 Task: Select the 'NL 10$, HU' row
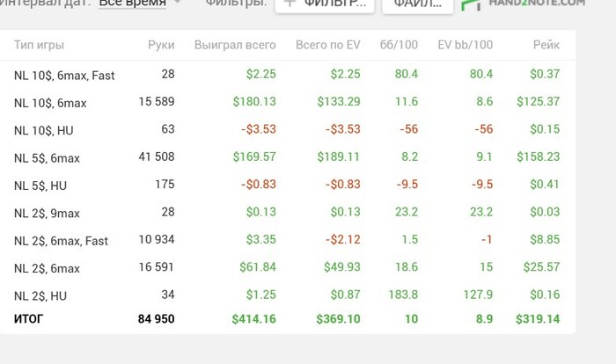point(288,129)
